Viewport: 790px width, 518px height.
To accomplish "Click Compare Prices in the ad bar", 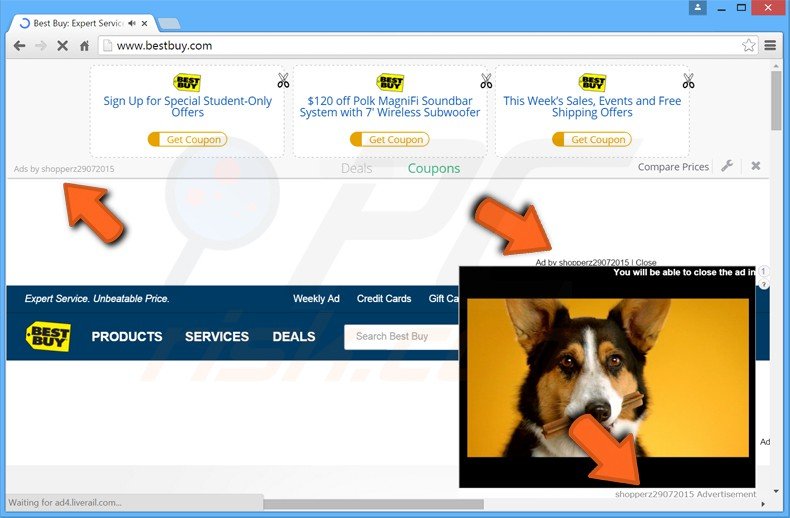I will point(673,167).
